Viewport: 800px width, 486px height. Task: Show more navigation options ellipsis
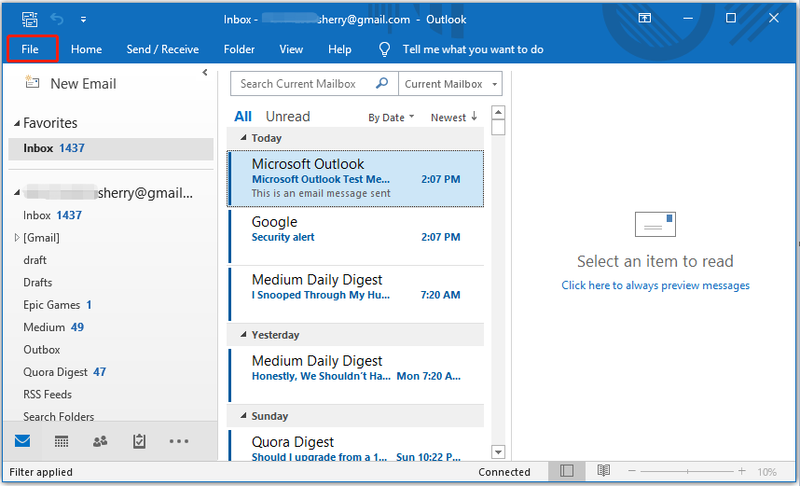click(x=179, y=441)
